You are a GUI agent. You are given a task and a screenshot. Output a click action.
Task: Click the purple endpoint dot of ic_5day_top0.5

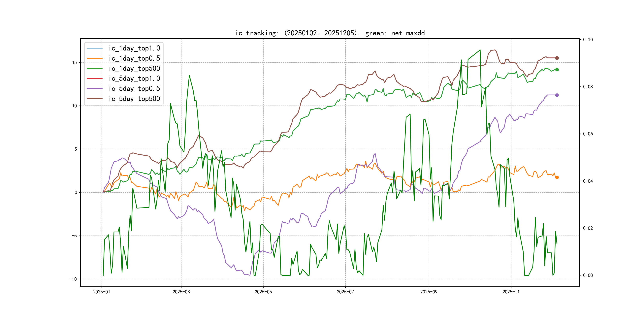pos(557,95)
